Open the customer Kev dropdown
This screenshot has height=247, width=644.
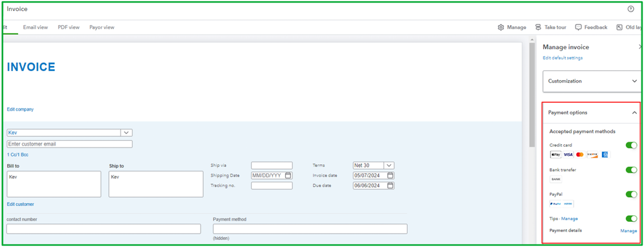point(126,133)
